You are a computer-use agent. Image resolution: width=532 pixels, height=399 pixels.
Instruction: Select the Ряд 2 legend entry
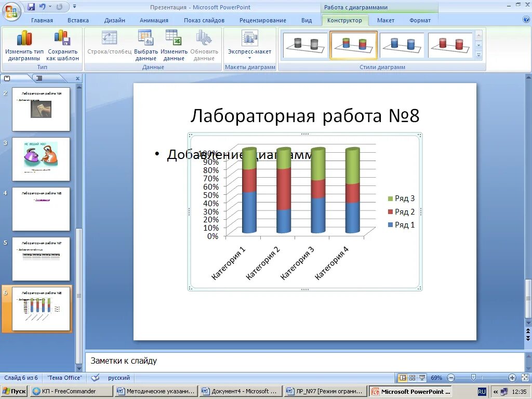(401, 212)
